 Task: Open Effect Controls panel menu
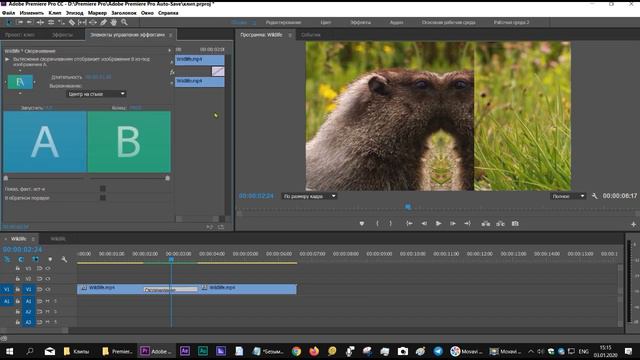coord(171,35)
